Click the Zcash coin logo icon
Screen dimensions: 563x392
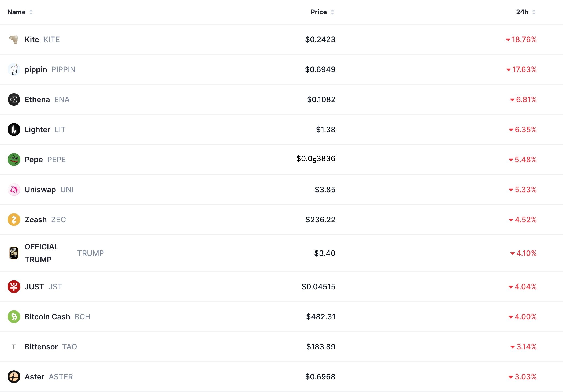tap(14, 220)
